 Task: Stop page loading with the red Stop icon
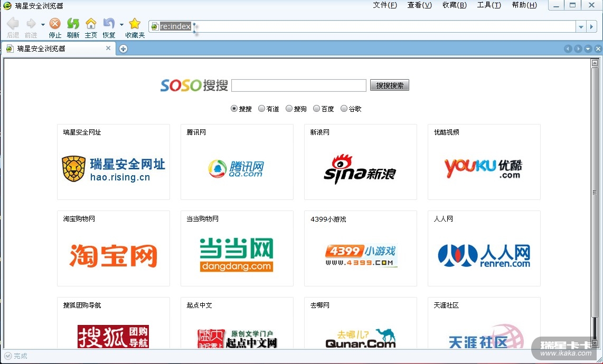coord(55,24)
